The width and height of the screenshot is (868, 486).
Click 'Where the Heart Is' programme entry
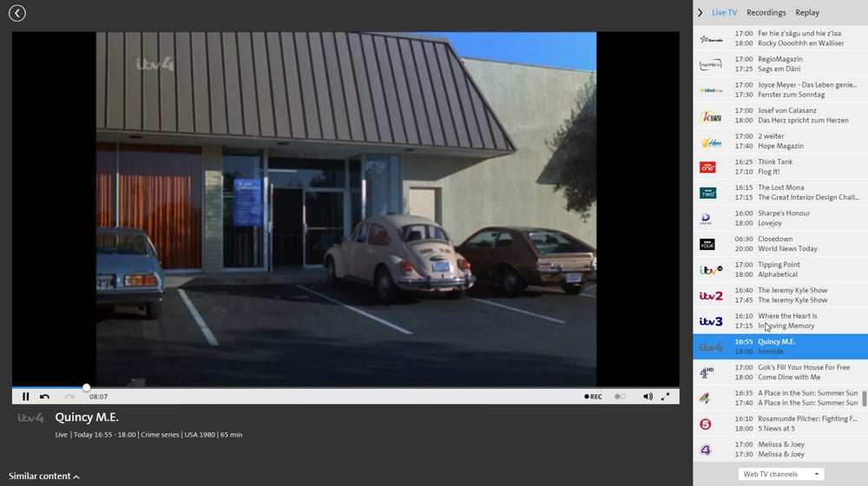787,316
